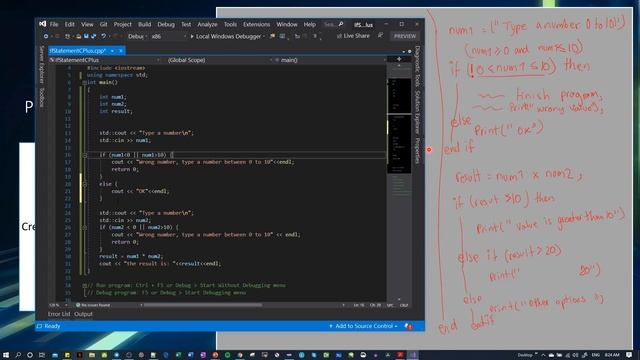Collapse the else block fold marker

point(84,184)
